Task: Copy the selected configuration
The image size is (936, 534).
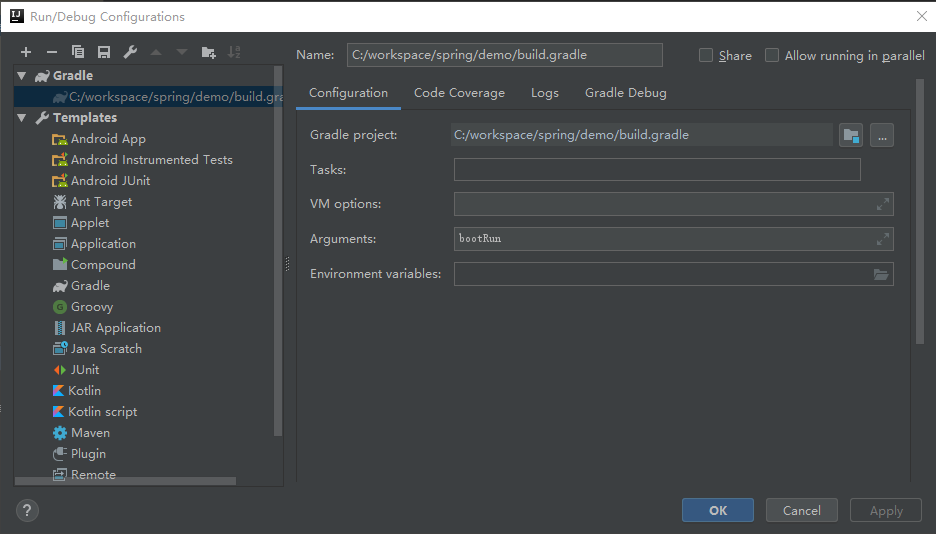Action: tap(78, 52)
